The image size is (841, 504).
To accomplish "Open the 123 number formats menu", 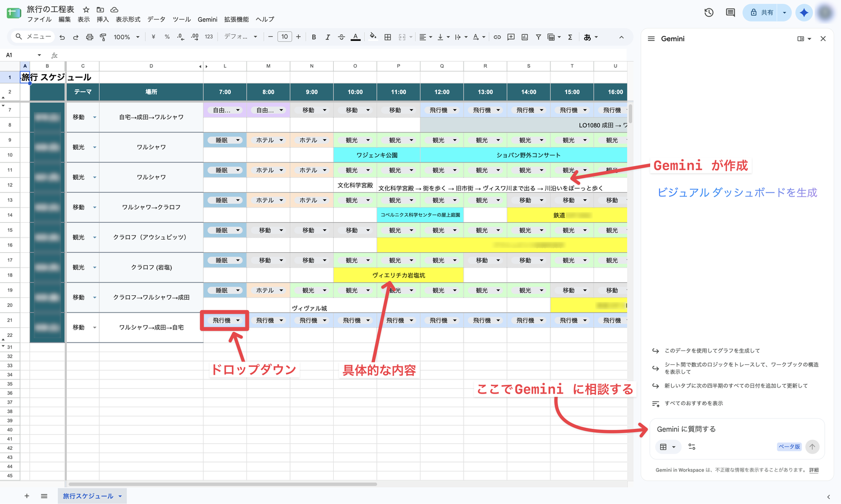I will click(209, 37).
